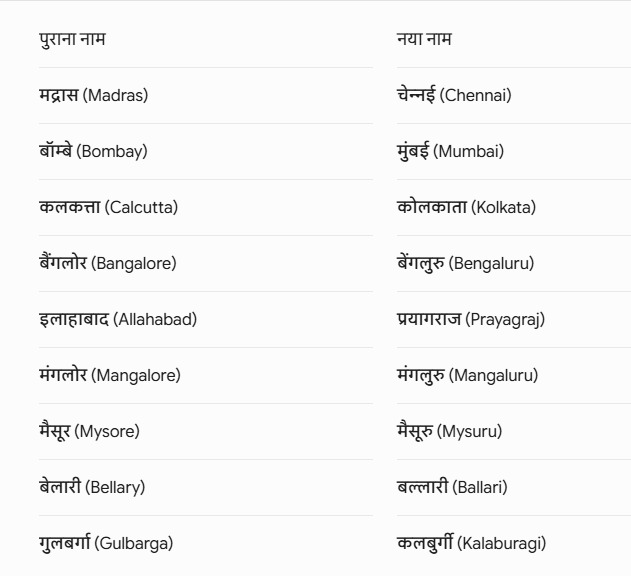
Task: Select the Prayagraj cell
Action: [x=471, y=319]
